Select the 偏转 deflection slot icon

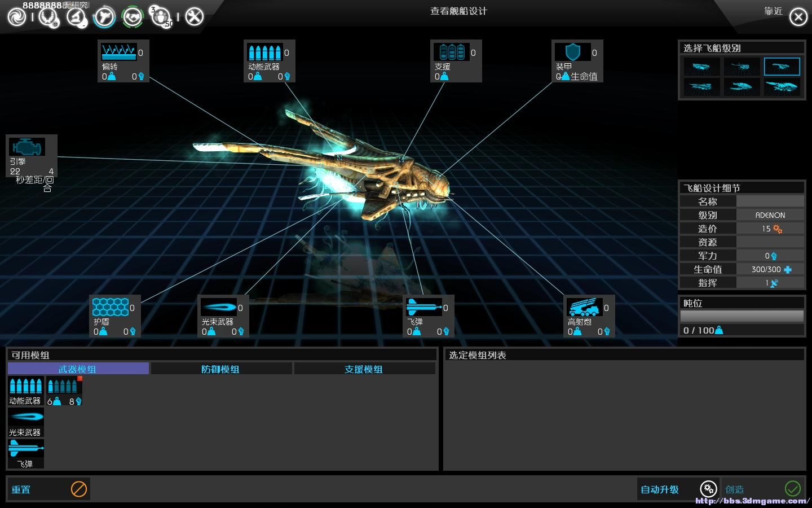coord(118,52)
